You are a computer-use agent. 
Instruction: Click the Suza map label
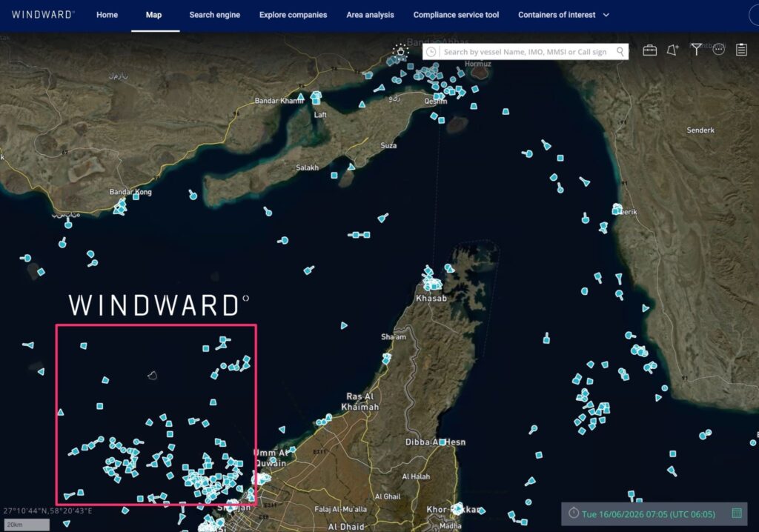(388, 145)
